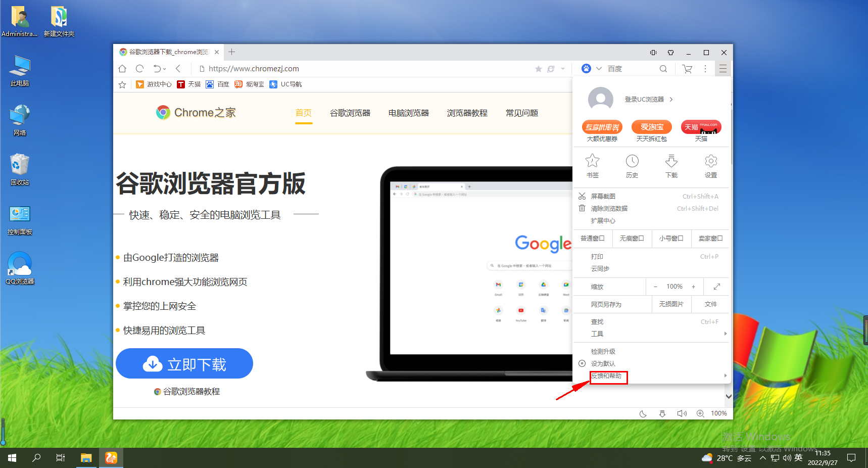Open search engine dropdown next to Baidu paw
Viewport: 868px width, 468px height.
click(599, 69)
